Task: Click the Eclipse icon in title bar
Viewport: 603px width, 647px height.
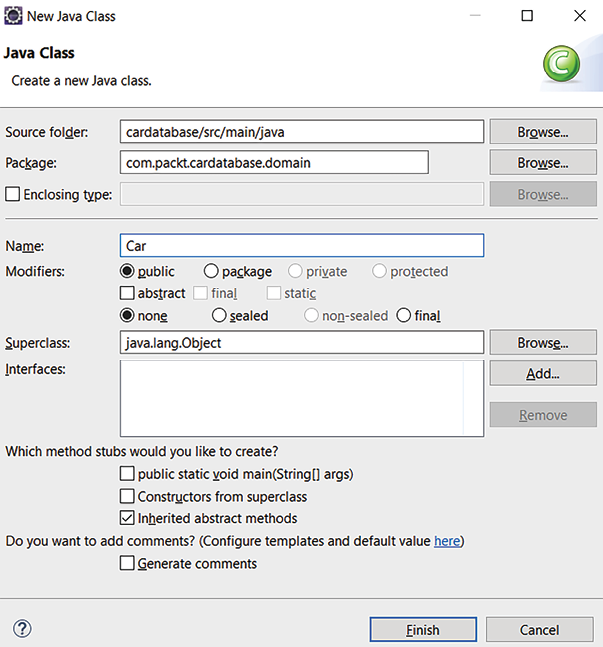Action: coord(14,16)
